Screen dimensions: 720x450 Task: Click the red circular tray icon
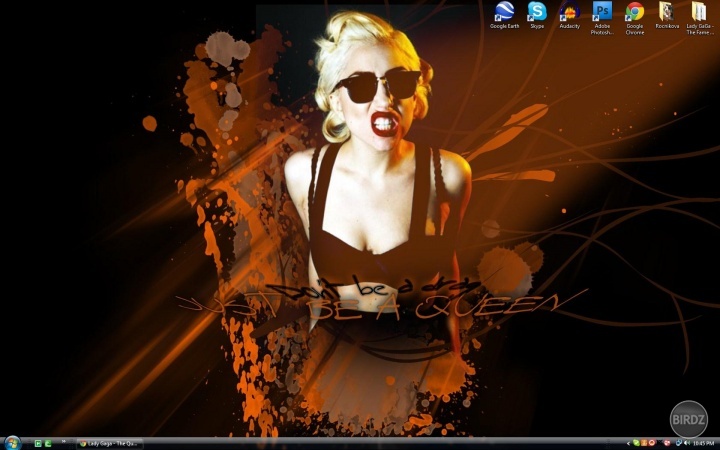(652, 443)
